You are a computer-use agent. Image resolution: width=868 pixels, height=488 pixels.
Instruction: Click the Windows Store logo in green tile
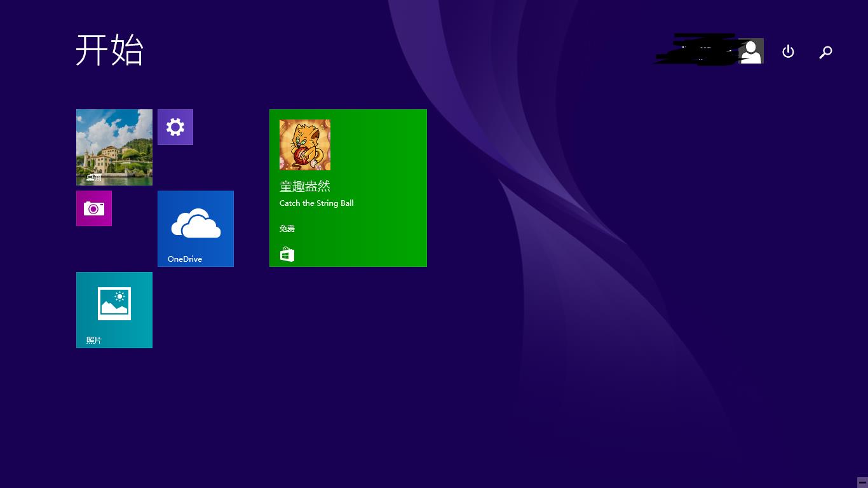[x=287, y=255]
